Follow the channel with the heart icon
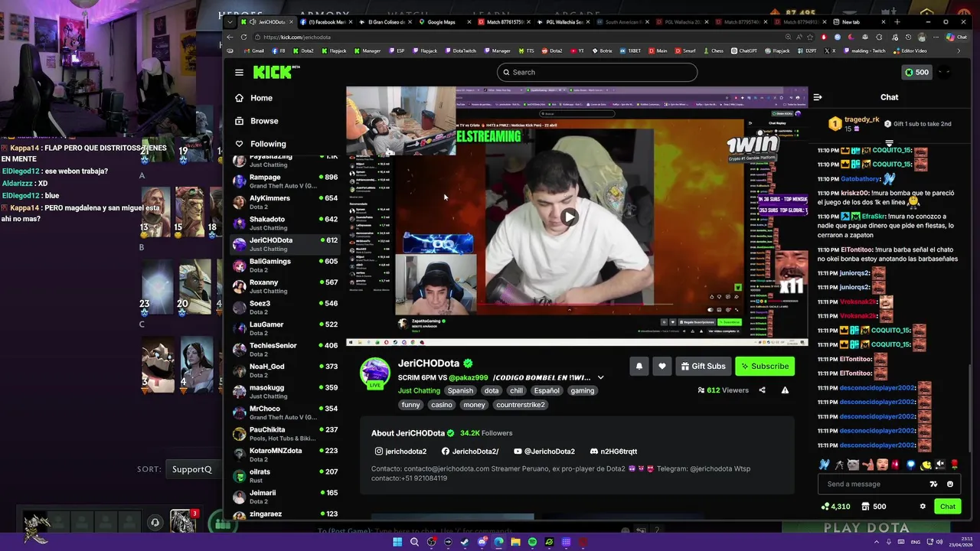 pos(662,367)
